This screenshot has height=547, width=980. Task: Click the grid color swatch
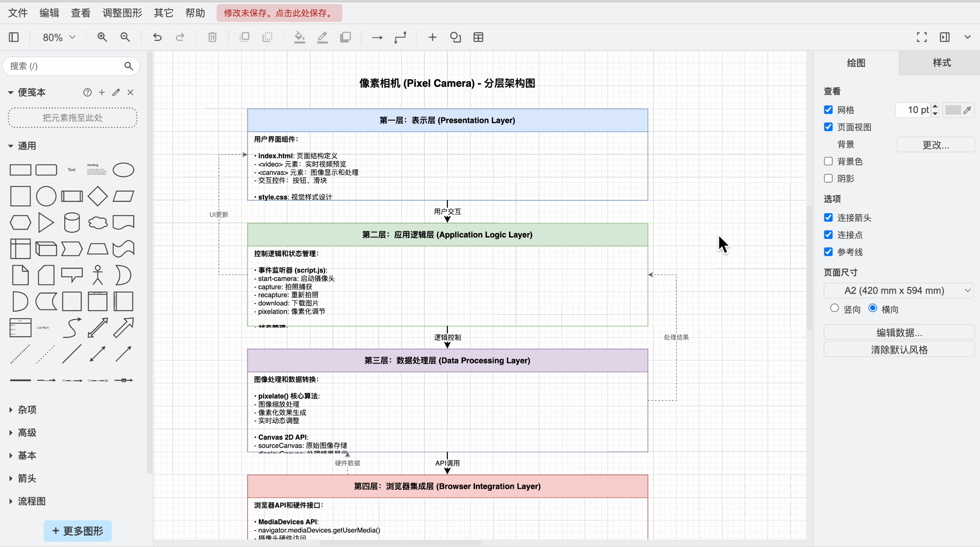pyautogui.click(x=953, y=110)
